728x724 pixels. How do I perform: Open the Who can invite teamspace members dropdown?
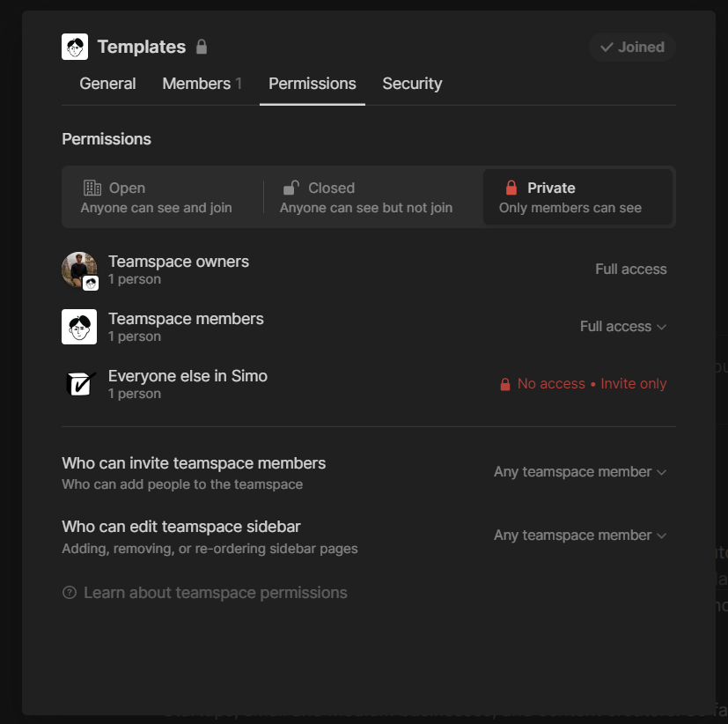(579, 471)
